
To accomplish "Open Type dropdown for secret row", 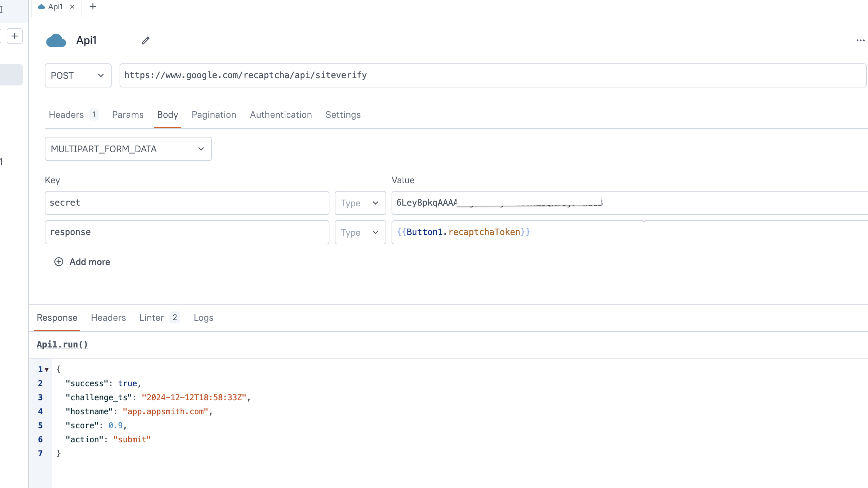I will point(360,203).
